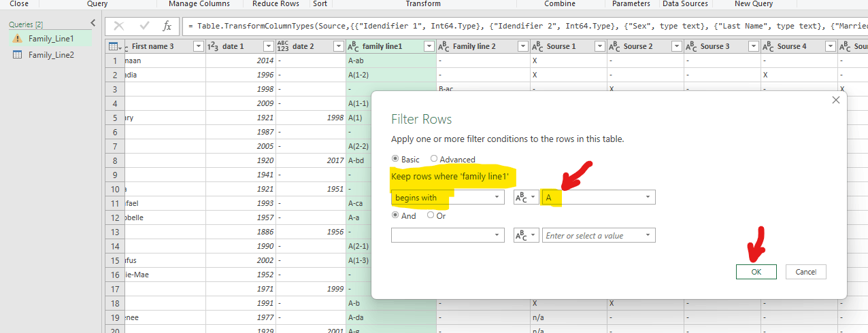Select the First name 3 column header
This screenshot has width=868, height=333.
[153, 46]
